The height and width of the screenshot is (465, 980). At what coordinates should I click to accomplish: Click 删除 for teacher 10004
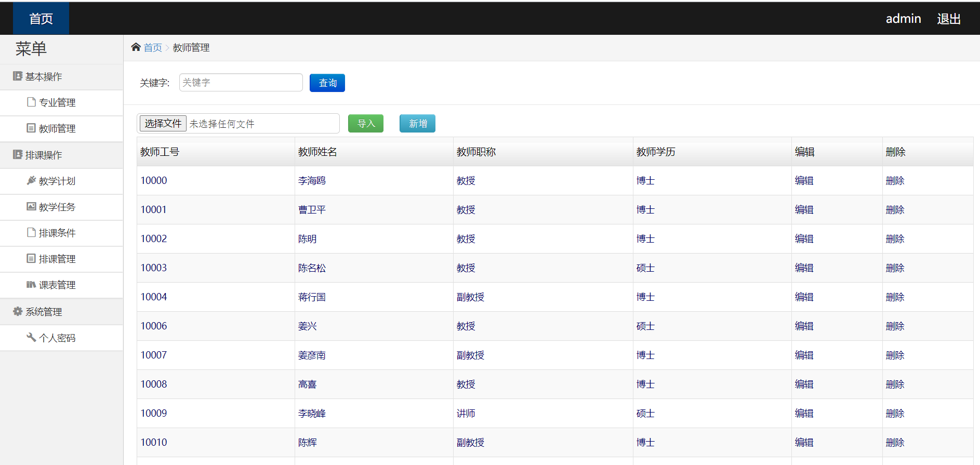point(895,297)
